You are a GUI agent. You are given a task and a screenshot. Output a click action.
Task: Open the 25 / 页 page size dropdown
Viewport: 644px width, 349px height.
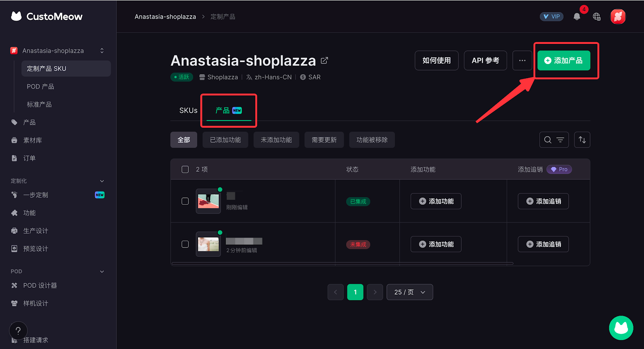click(x=409, y=292)
